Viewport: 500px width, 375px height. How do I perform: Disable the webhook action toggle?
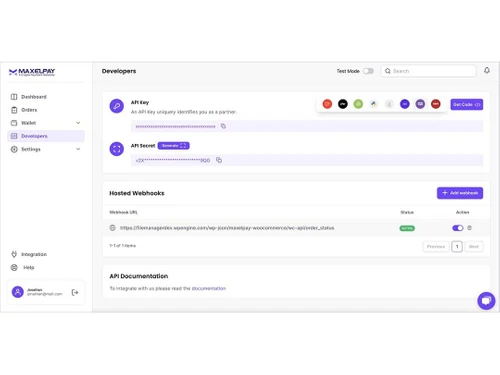coord(458,228)
